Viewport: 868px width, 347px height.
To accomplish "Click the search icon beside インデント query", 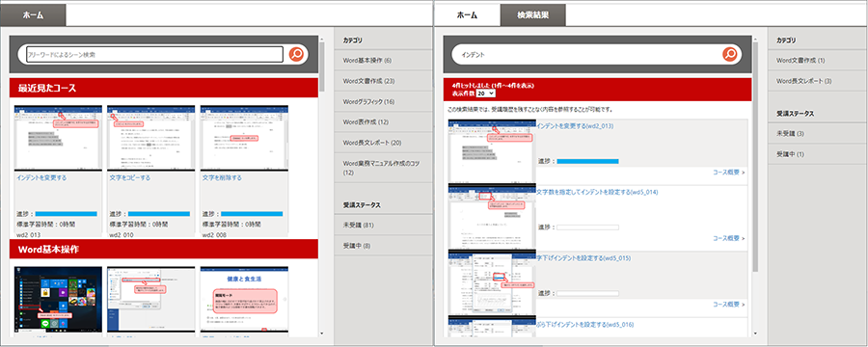I will click(x=730, y=54).
